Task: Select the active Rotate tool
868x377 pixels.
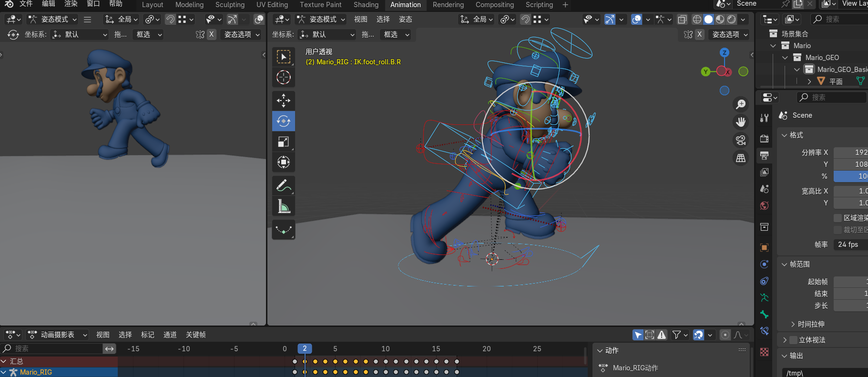Action: 284,121
